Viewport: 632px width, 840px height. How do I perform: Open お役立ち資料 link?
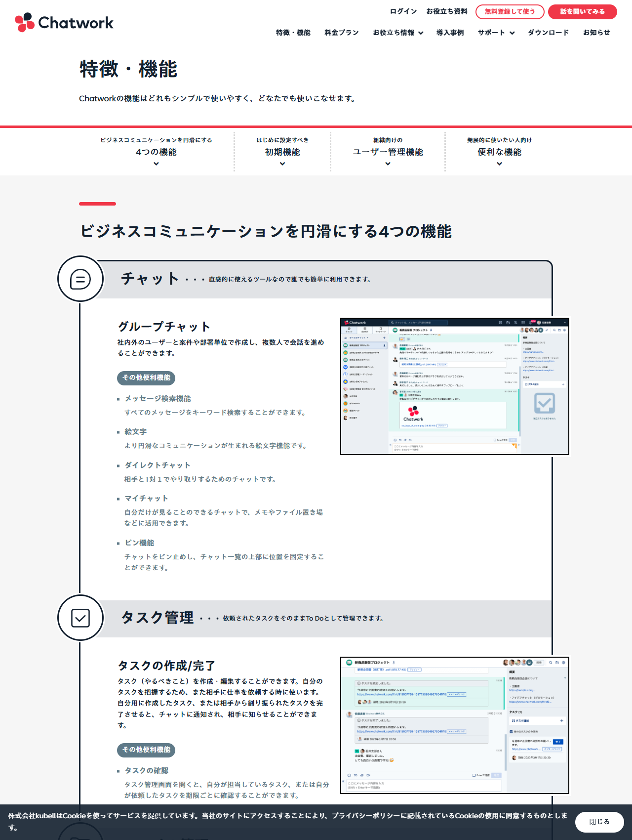pyautogui.click(x=447, y=11)
